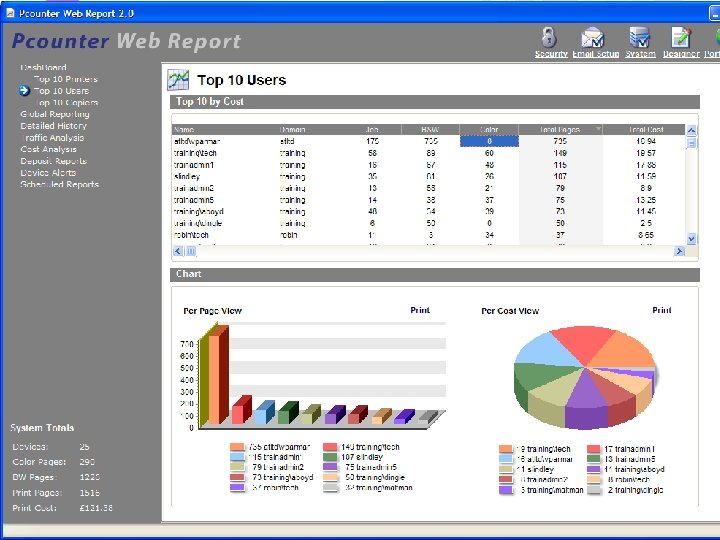Viewport: 720px width, 540px height.
Task: Open Global Reporting in the sidebar
Action: [55, 114]
